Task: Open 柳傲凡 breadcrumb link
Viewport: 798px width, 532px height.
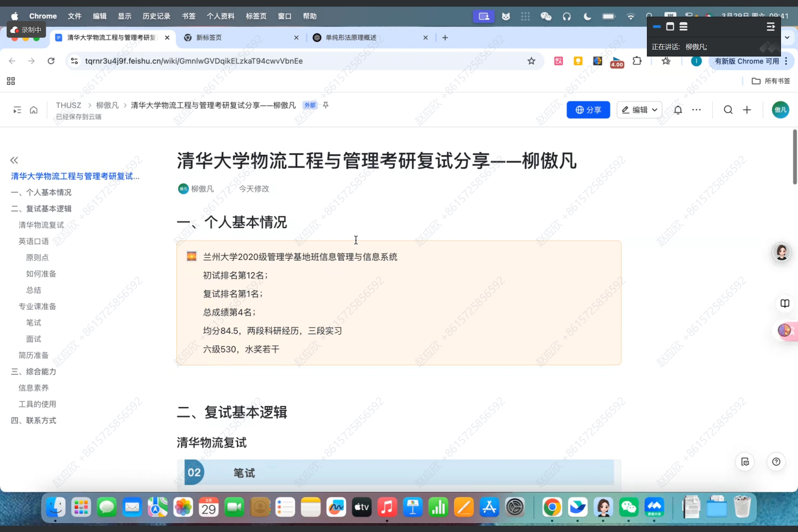Action: (107, 105)
